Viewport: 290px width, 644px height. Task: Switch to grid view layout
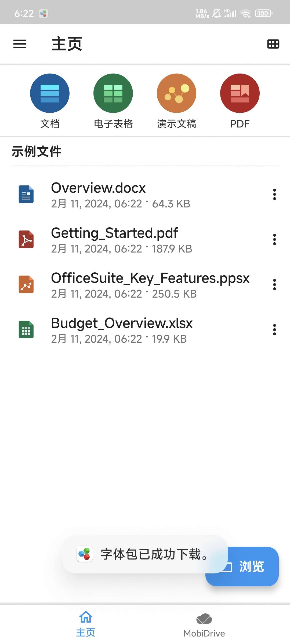coord(273,44)
